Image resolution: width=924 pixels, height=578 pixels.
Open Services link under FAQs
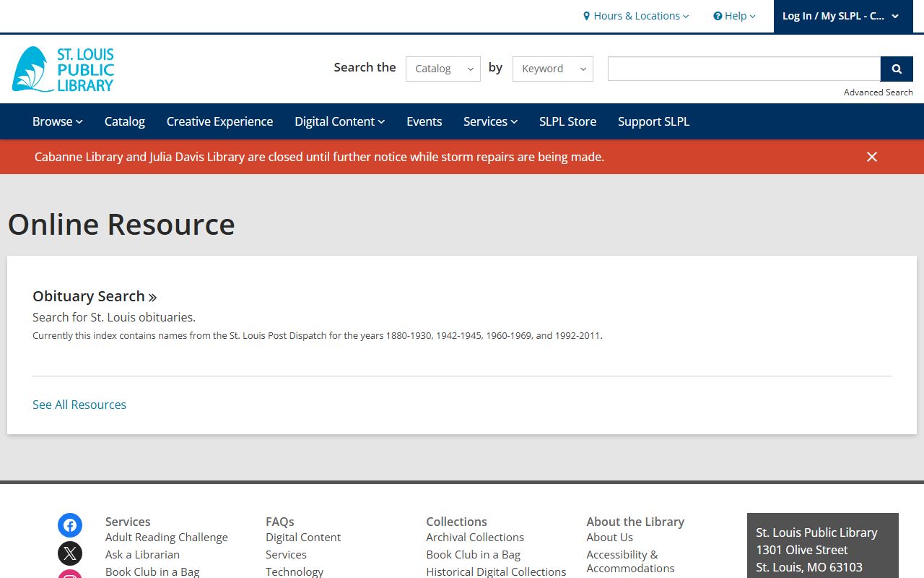(286, 554)
